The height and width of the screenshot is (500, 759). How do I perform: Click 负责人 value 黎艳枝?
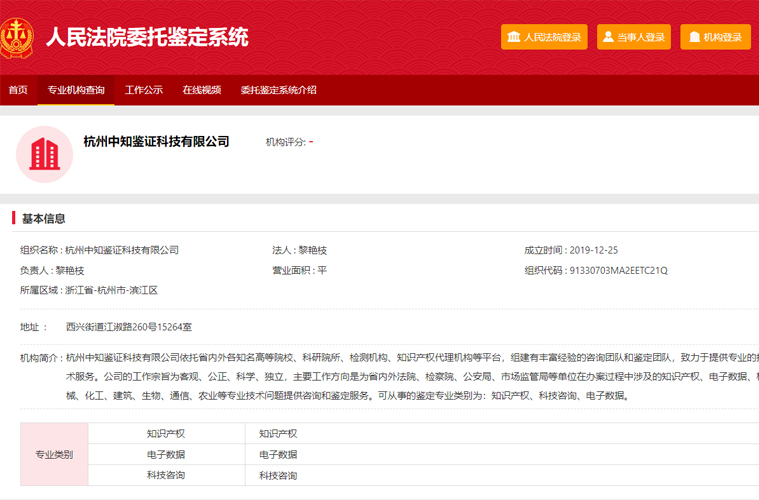(70, 271)
